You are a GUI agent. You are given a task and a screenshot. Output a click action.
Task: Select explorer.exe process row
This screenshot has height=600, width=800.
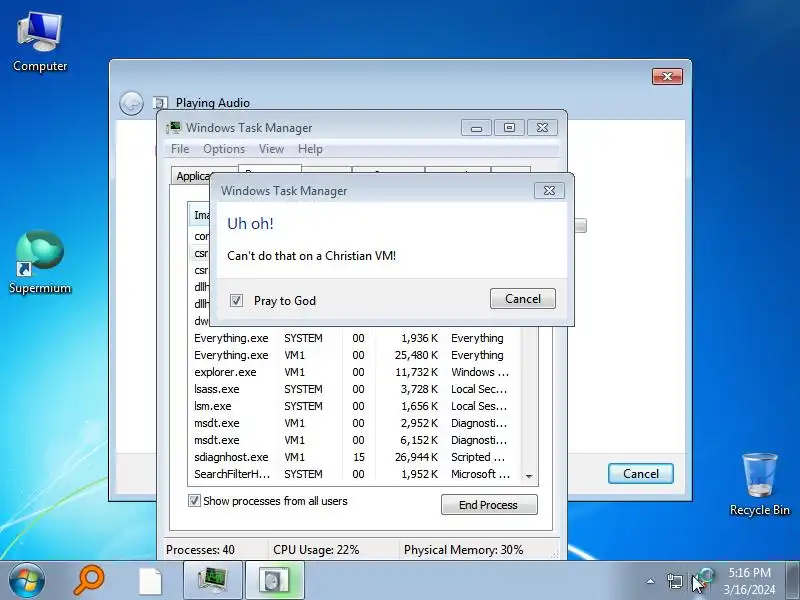click(355, 372)
